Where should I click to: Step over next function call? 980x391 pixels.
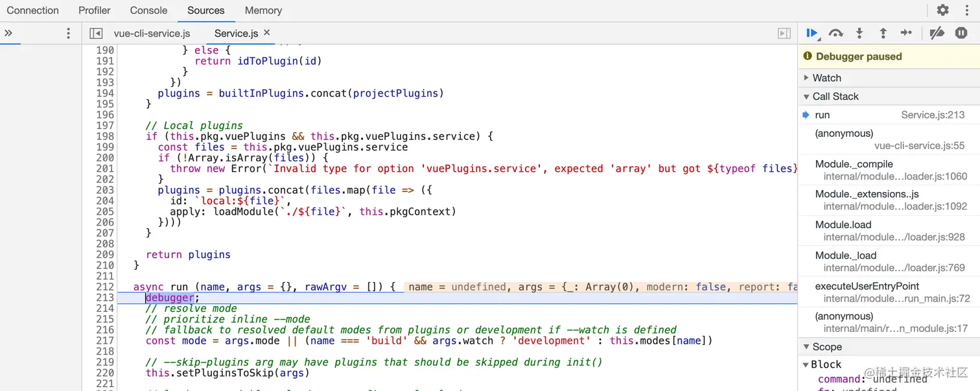click(x=836, y=33)
